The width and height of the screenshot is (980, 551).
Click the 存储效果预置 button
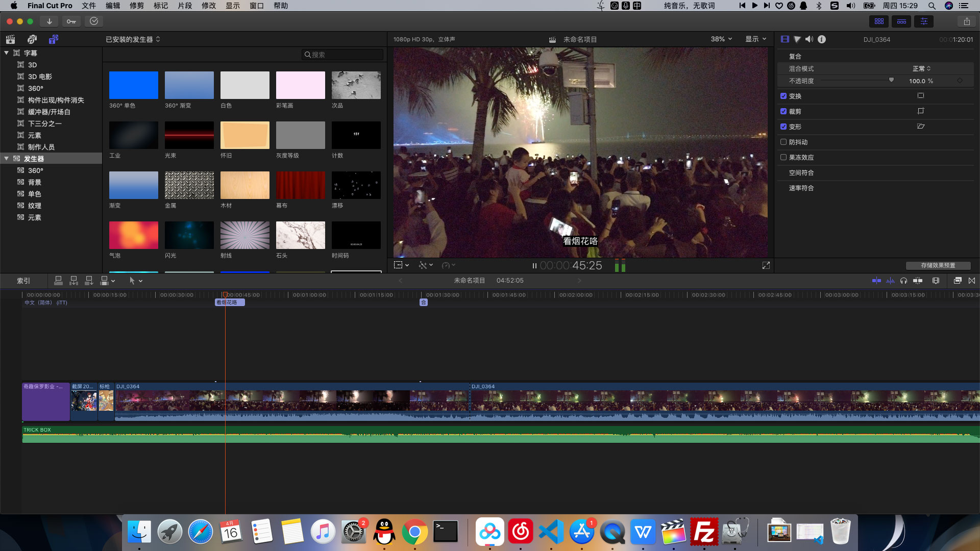(x=938, y=265)
